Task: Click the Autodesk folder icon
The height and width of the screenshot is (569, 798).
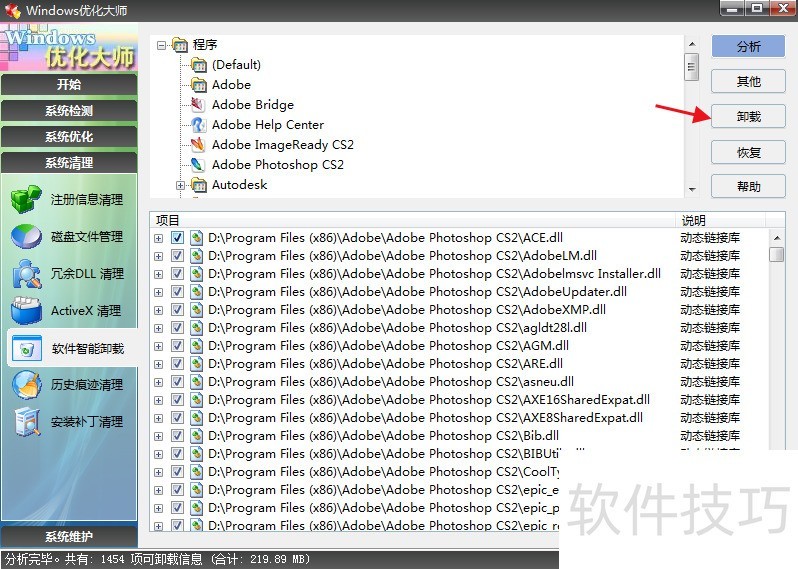Action: [x=198, y=185]
